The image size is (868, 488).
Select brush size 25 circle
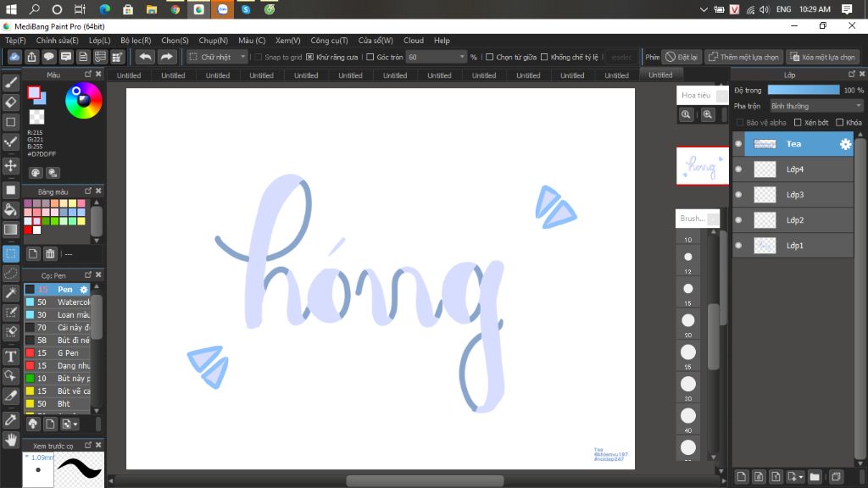coord(688,352)
